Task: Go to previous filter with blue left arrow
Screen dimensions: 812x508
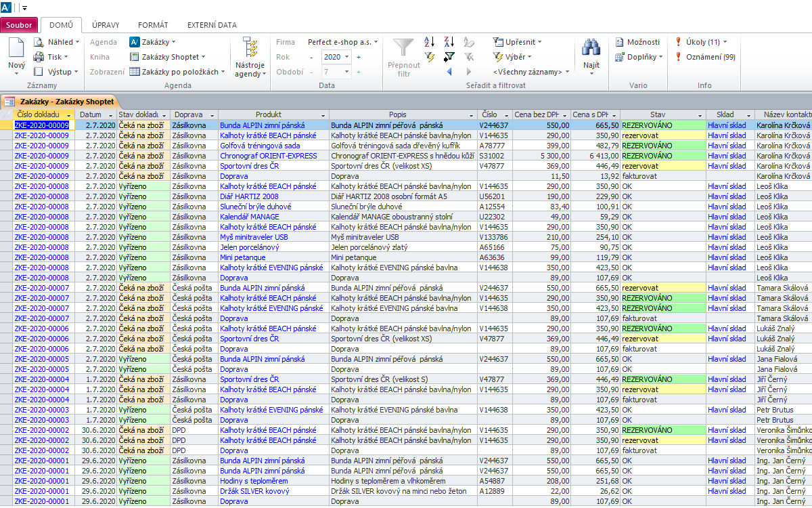Action: coord(449,72)
